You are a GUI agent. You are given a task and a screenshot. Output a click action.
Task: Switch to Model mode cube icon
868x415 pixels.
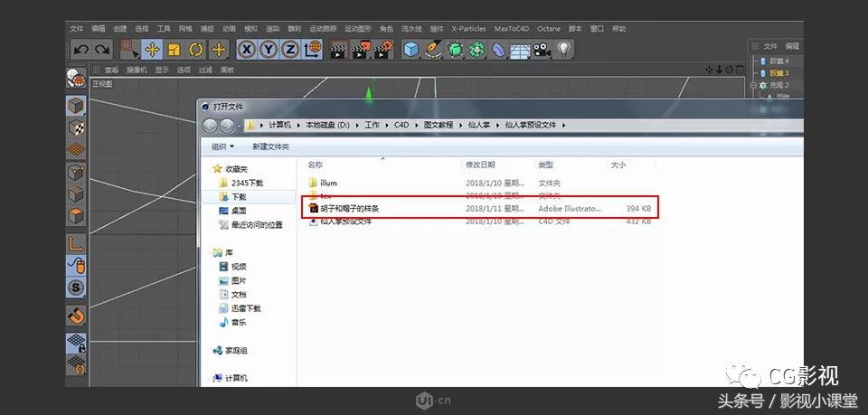(x=76, y=106)
